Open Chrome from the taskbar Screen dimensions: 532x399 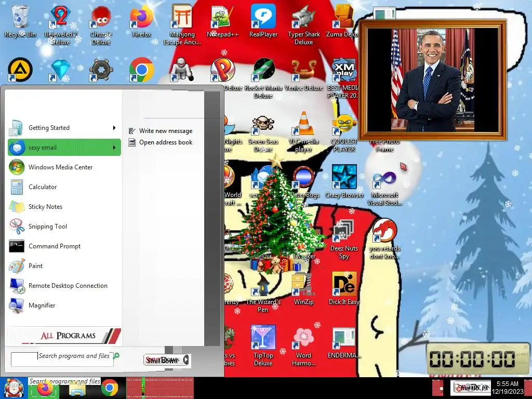109,388
